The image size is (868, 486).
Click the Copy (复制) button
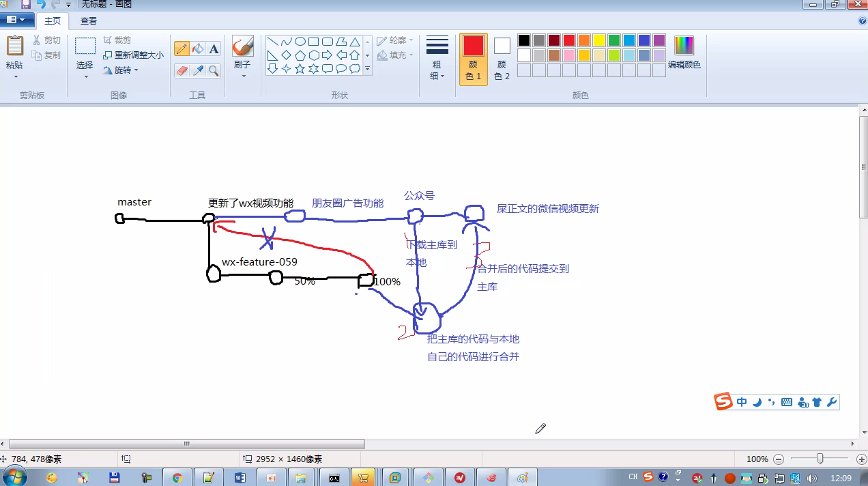(x=46, y=55)
